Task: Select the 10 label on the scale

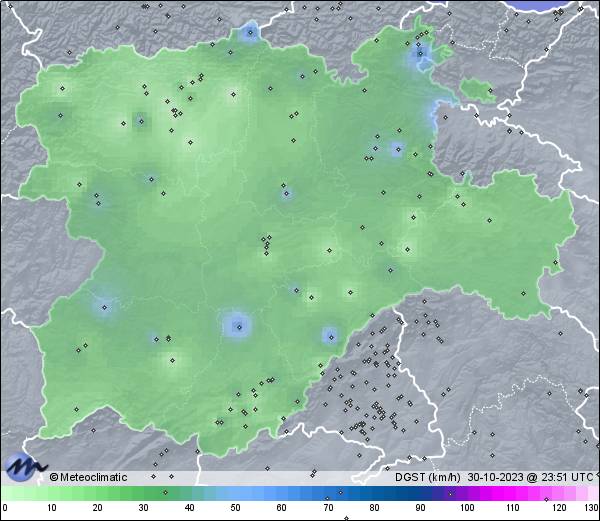Action: [x=52, y=508]
